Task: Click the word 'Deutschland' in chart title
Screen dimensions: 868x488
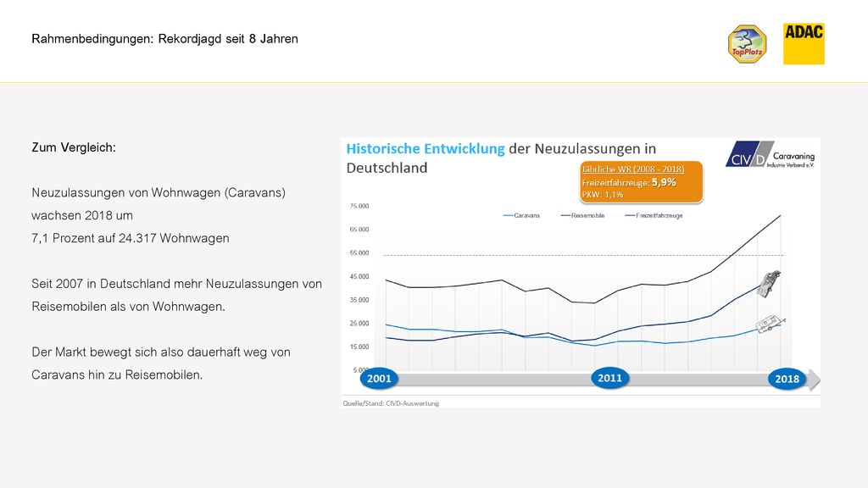Action: [387, 169]
